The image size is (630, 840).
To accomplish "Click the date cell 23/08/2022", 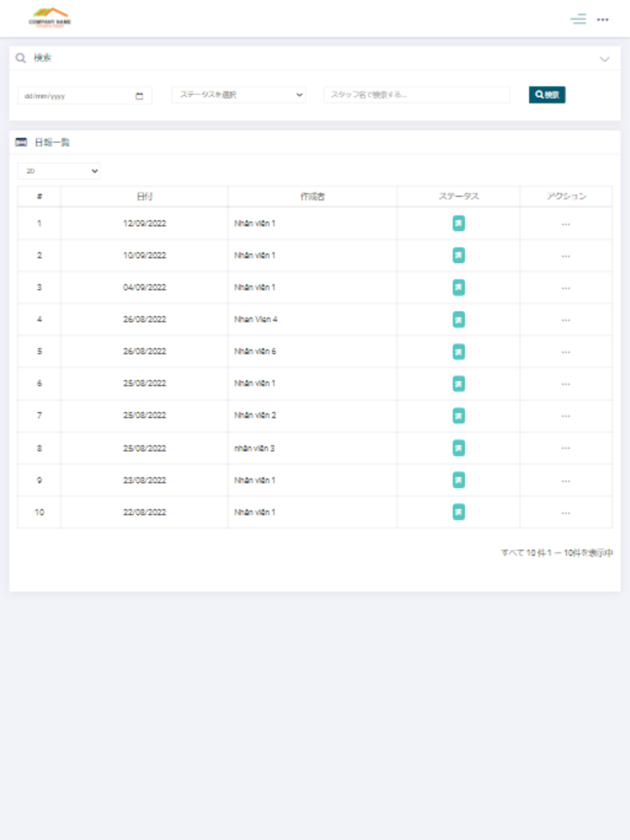I will pyautogui.click(x=144, y=480).
